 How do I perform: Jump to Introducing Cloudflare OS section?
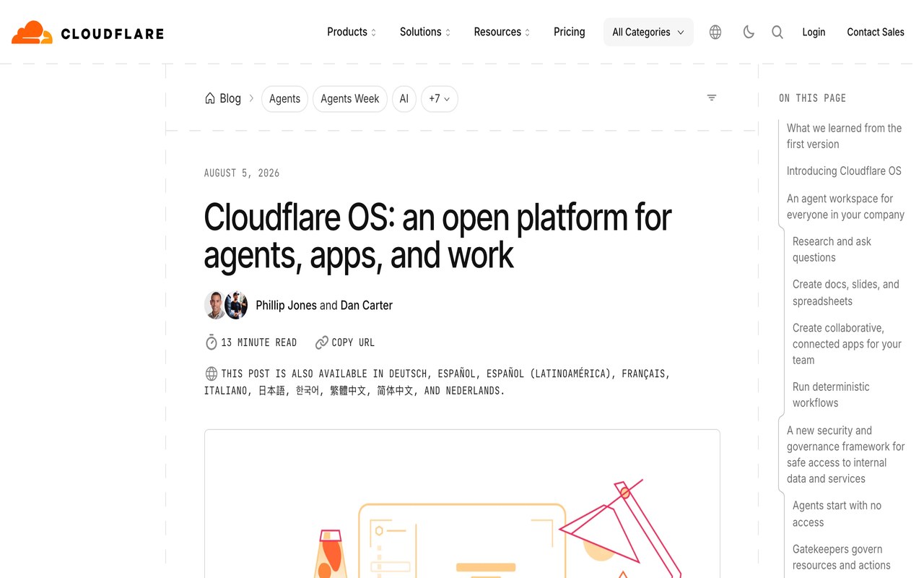pyautogui.click(x=844, y=171)
